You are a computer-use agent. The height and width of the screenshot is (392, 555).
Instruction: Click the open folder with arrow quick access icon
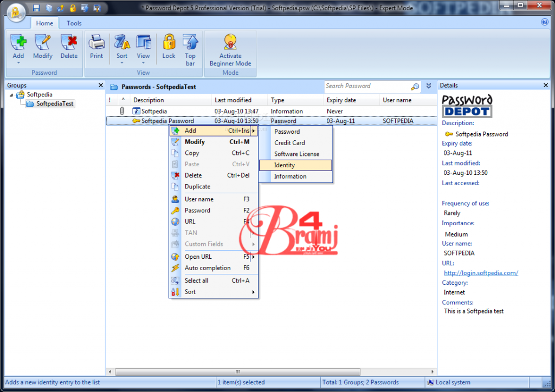point(61,8)
